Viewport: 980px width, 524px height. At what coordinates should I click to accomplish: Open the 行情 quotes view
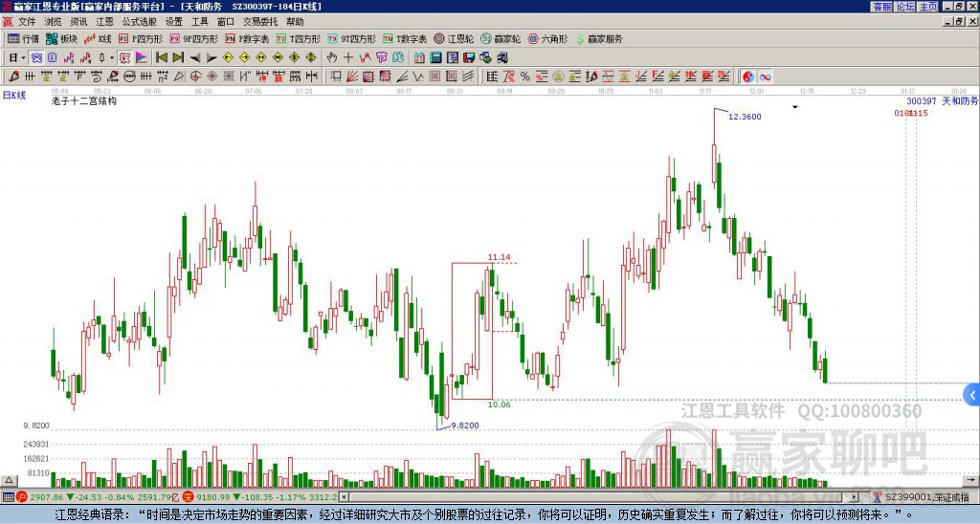[x=24, y=38]
